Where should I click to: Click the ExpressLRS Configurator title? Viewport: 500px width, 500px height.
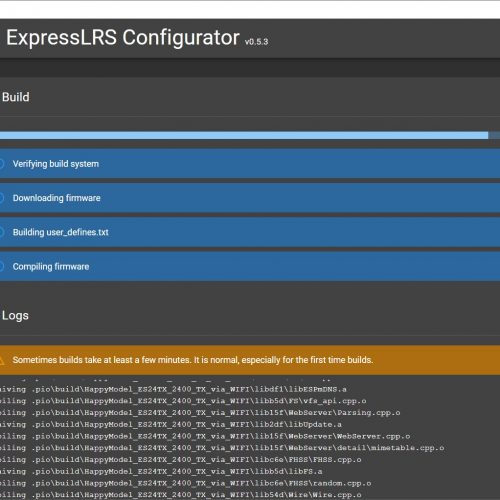pos(123,38)
